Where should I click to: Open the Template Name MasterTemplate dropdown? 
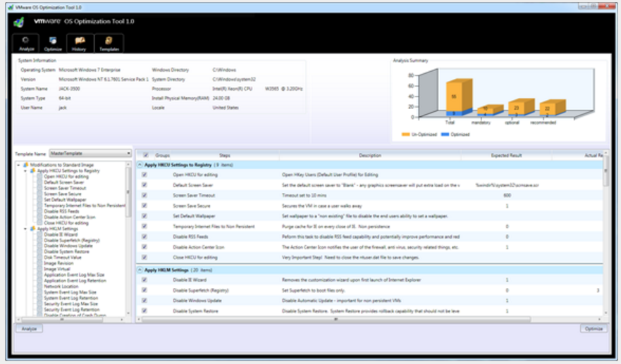(90, 153)
